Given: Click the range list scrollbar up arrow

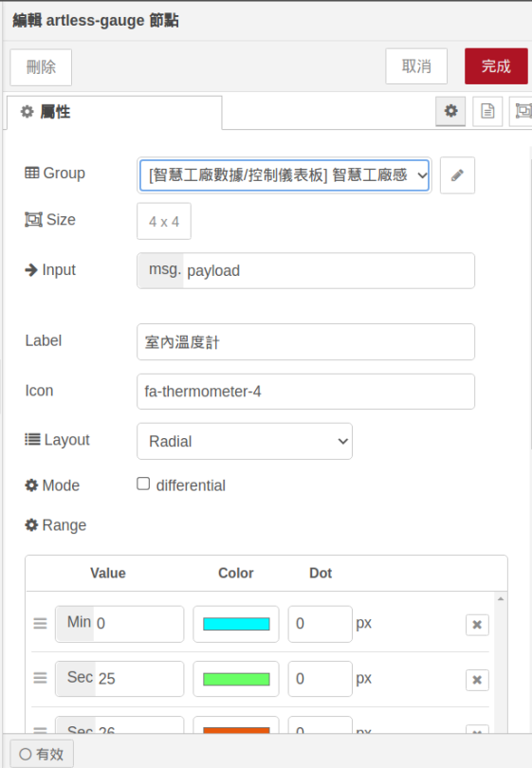Looking at the screenshot, I should tap(501, 598).
